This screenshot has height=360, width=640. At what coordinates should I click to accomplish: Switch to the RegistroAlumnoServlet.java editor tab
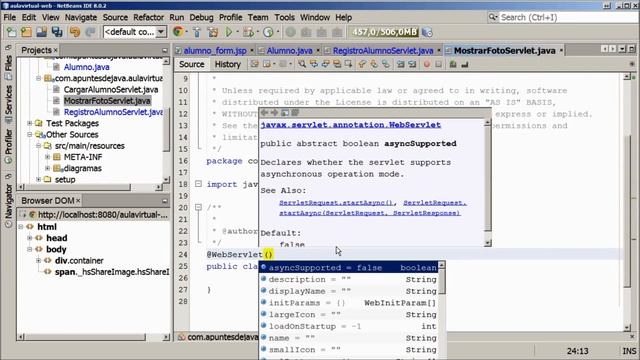(x=382, y=51)
